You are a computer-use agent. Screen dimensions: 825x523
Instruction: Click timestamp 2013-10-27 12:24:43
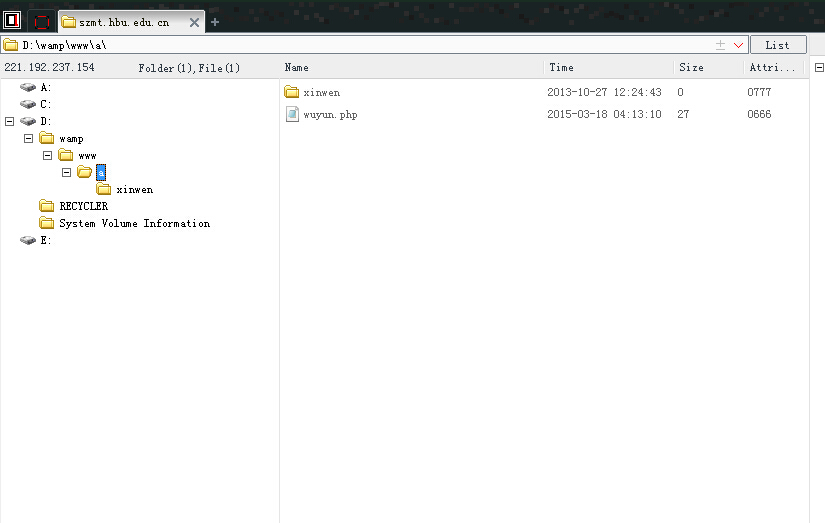click(x=604, y=92)
